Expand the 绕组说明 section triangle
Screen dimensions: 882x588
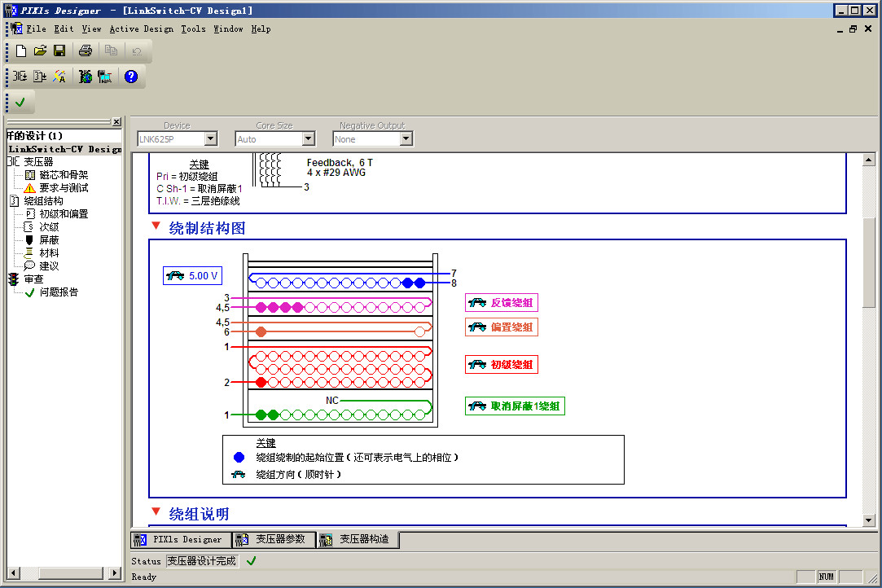click(x=156, y=511)
